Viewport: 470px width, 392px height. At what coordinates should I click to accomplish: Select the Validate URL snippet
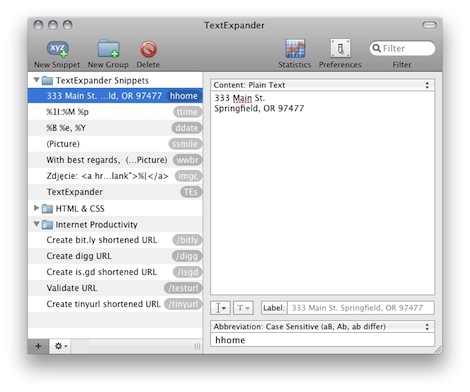tap(115, 288)
